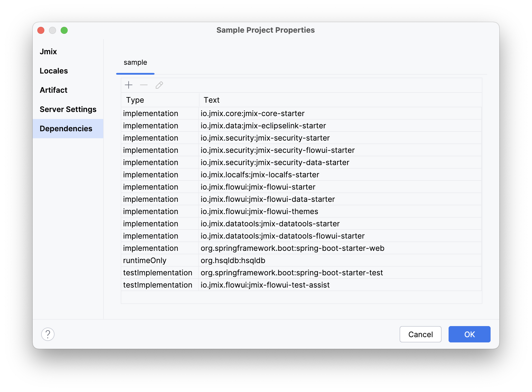Viewport: 532px width, 392px height.
Task: Select the spring-boot-starter-web dependency row
Action: point(292,248)
